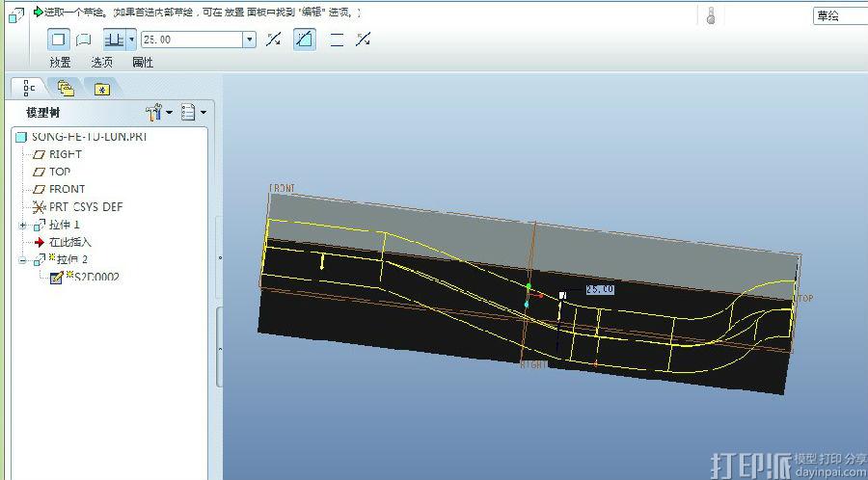This screenshot has height=480, width=868.
Task: Open the 放置 placement panel
Action: pos(61,63)
